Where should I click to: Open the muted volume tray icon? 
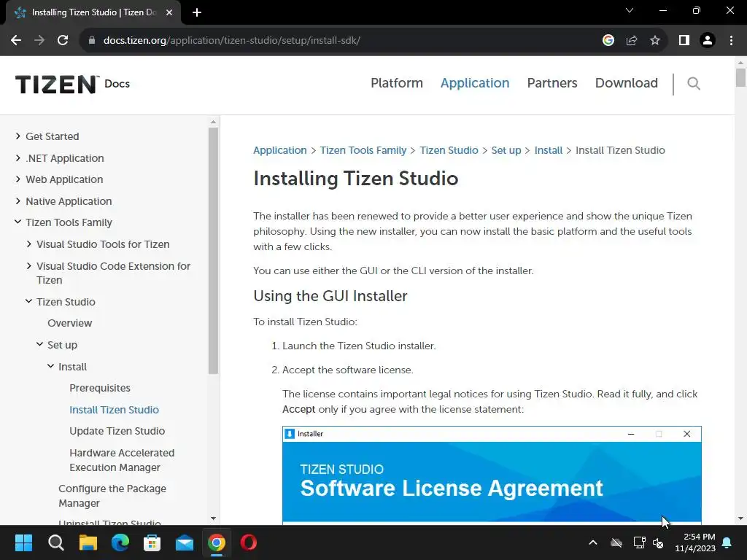[659, 542]
